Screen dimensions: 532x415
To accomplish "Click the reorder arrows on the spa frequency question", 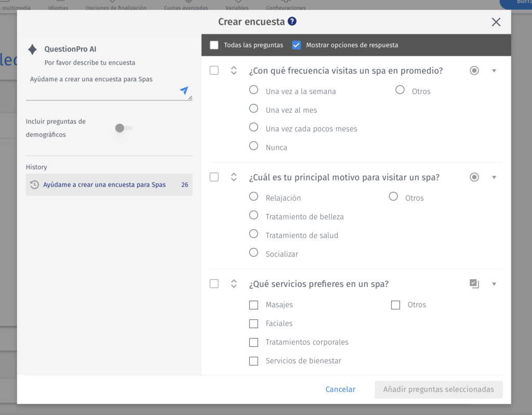I will [234, 70].
